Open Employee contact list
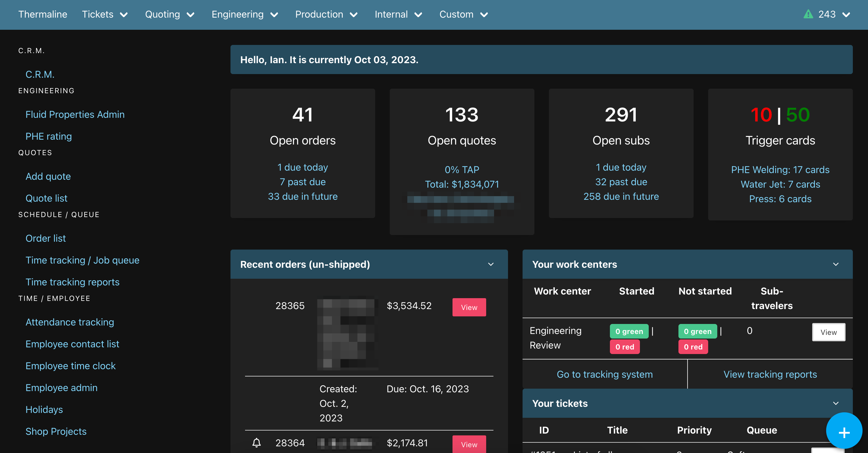Screen dimensions: 868x453 [x=72, y=344]
